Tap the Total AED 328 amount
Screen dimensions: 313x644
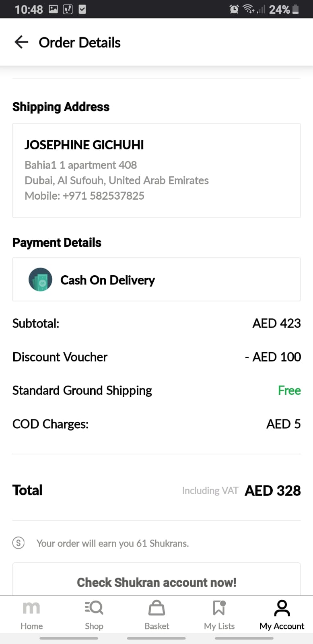point(272,490)
